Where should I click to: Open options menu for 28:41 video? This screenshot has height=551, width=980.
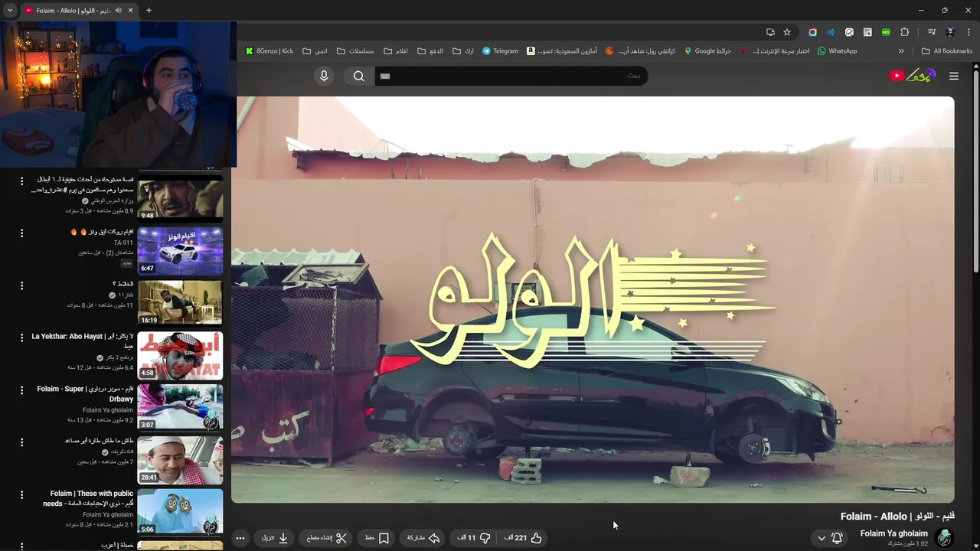[21, 442]
